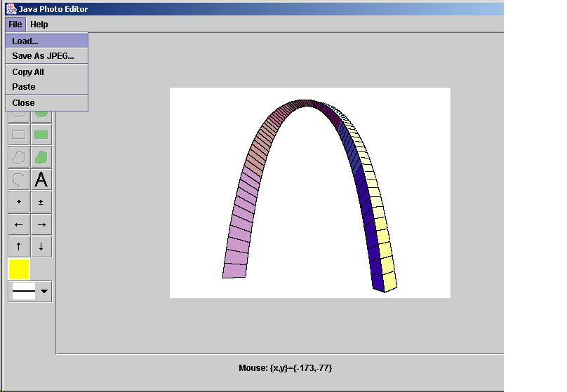Screen dimensions: 567x392
Task: Select the filled green rectangle tool
Action: pos(41,135)
